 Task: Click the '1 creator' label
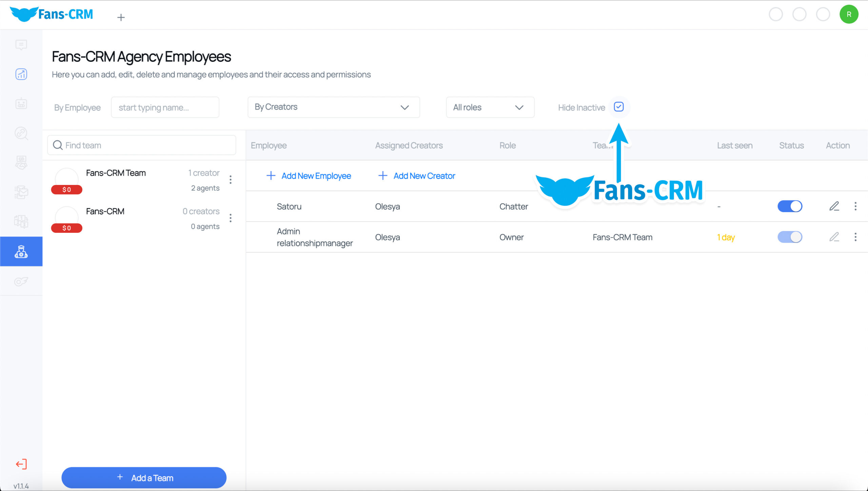coord(204,173)
